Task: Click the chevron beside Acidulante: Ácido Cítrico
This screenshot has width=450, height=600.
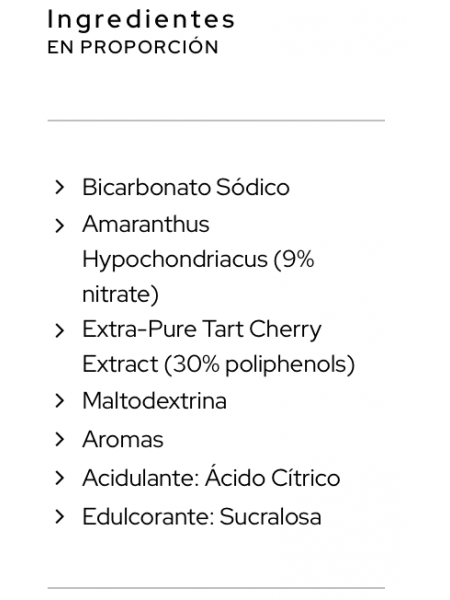Action: point(59,478)
